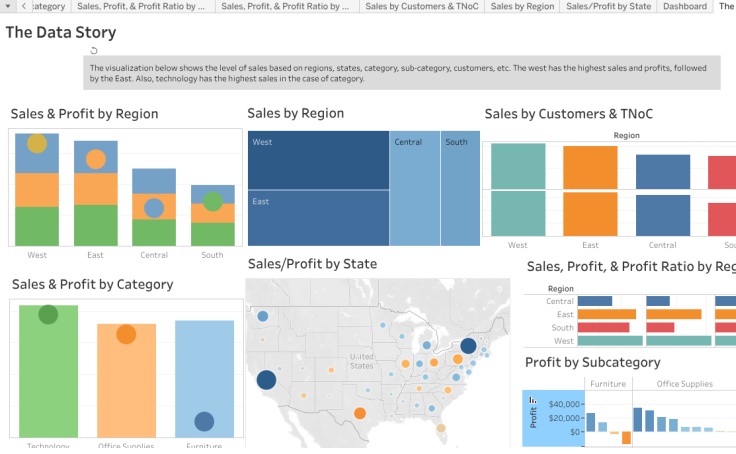Click the sort icon on the Profit axis
Screen dimensions: 736x454
click(x=533, y=401)
